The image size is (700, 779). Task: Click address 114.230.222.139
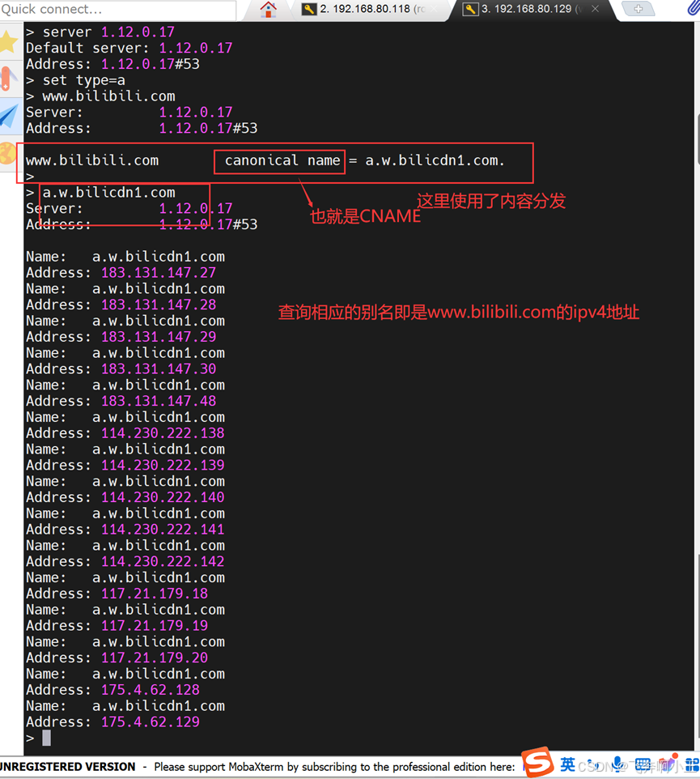point(163,465)
